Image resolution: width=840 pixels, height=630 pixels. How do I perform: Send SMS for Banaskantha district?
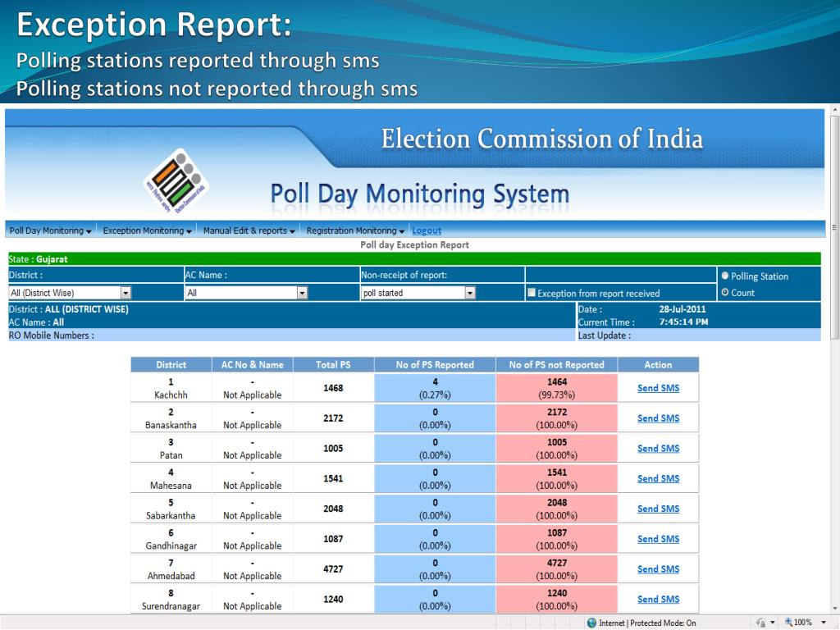658,418
